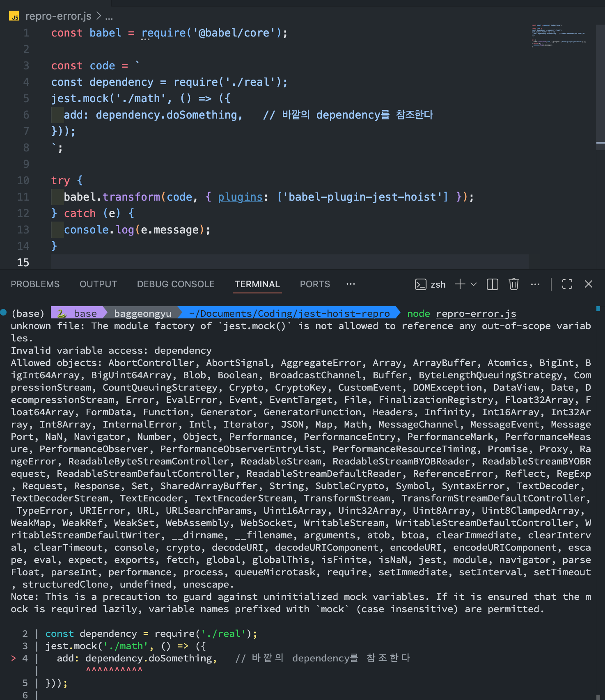Open the terminal launch profile dropdown chevron
The image size is (605, 700).
point(474,284)
